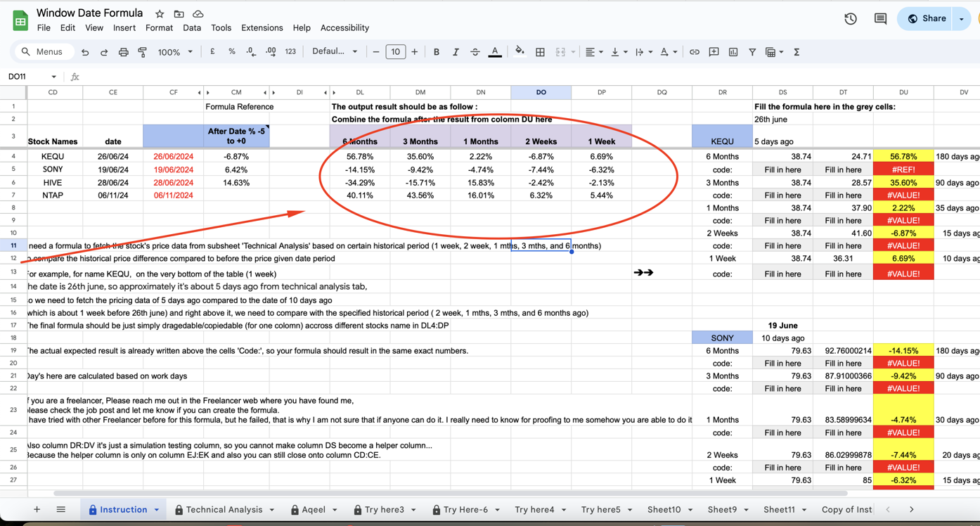This screenshot has height=526, width=980.
Task: Switch to the Technical Analysis sheet
Action: (224, 510)
